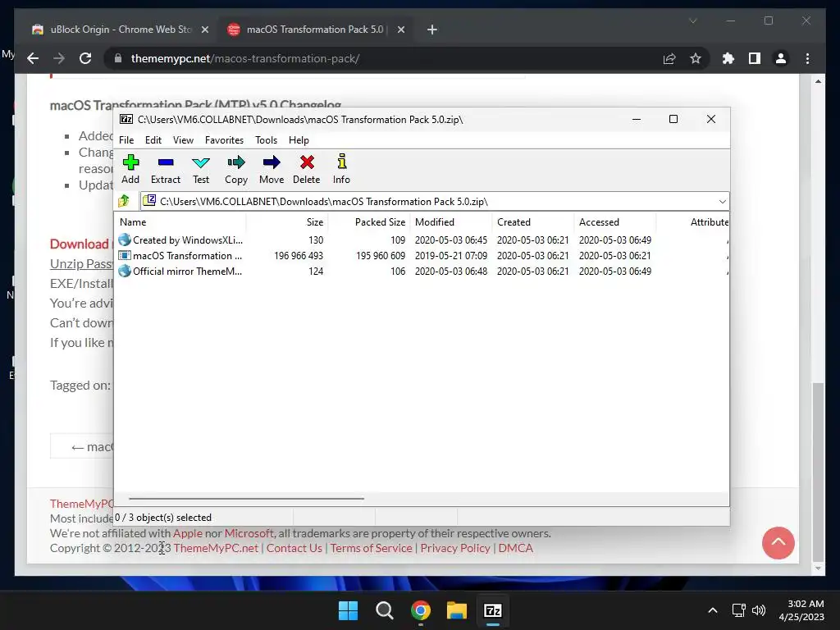Sort by the Modified column header
Image resolution: width=840 pixels, height=630 pixels.
(451, 221)
